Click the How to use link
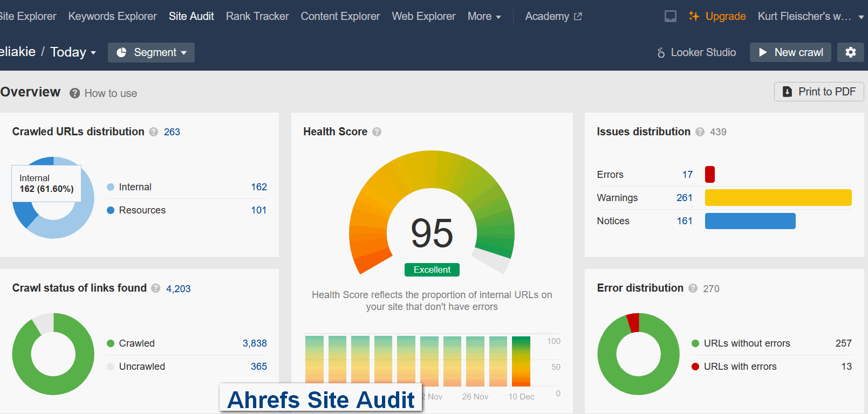The height and width of the screenshot is (414, 868). 111,93
